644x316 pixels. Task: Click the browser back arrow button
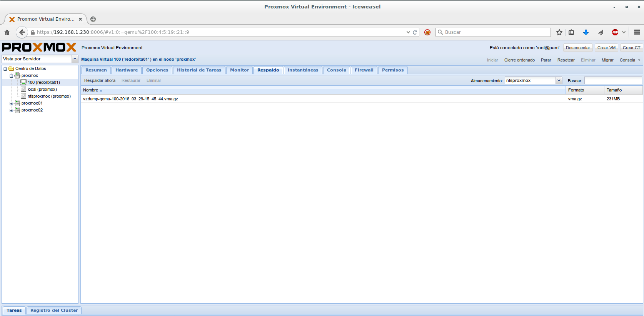[22, 32]
